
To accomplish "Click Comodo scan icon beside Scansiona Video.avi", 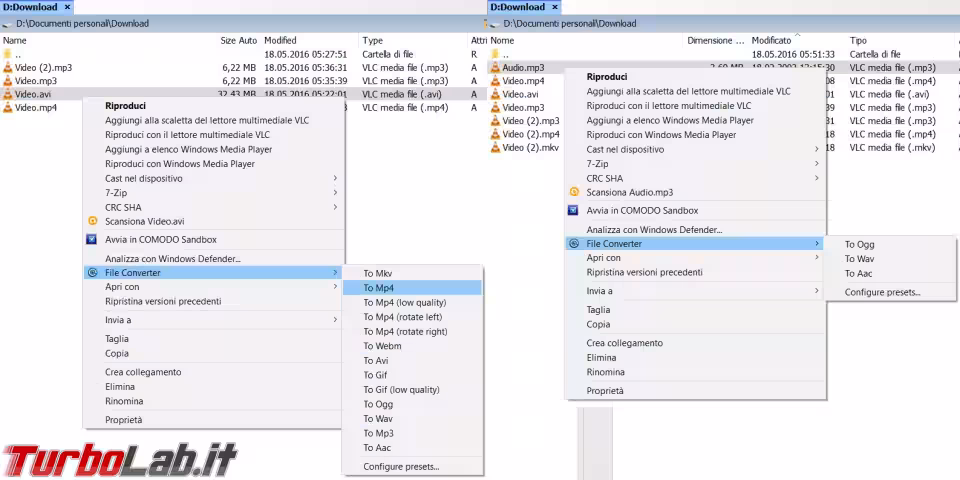I will (92, 221).
